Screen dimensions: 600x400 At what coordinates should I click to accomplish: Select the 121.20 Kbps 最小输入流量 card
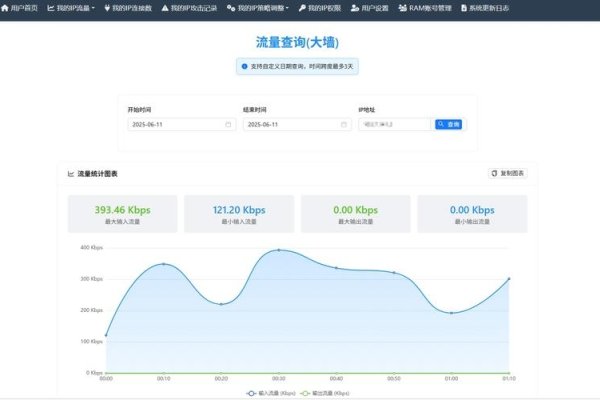click(x=239, y=214)
